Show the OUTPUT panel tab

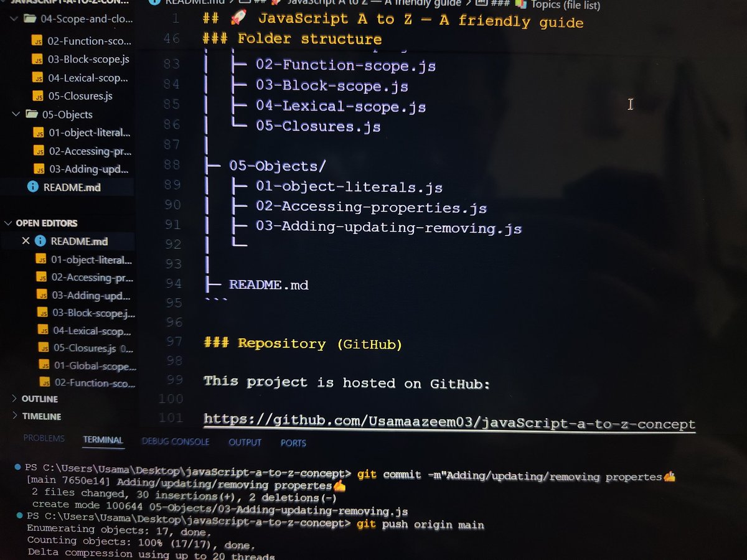pyautogui.click(x=245, y=442)
